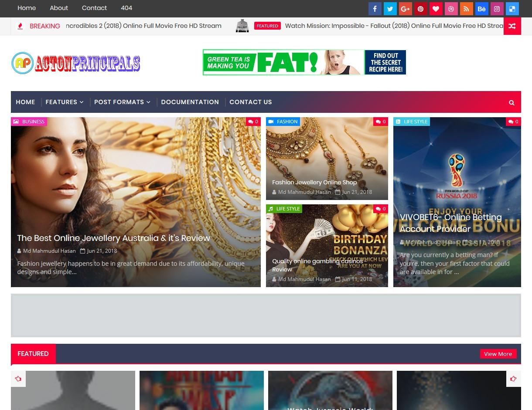Click the View More button in Featured section
The height and width of the screenshot is (410, 532).
(x=498, y=354)
